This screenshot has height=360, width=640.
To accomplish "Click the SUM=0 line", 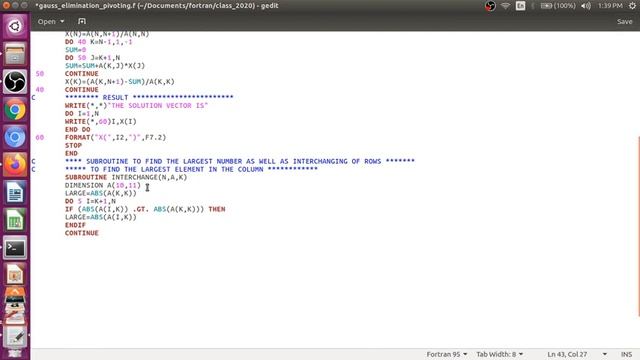I will click(x=75, y=50).
